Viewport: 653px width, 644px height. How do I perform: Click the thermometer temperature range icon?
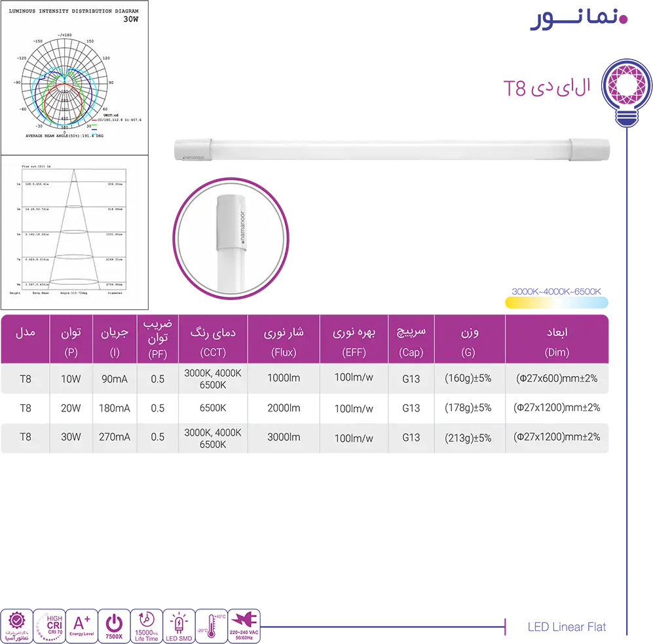[212, 626]
